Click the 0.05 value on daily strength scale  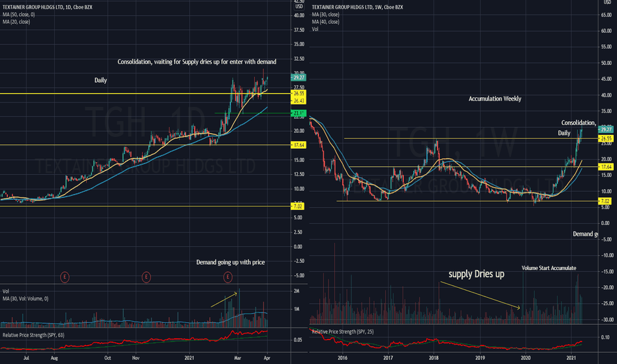tap(298, 340)
